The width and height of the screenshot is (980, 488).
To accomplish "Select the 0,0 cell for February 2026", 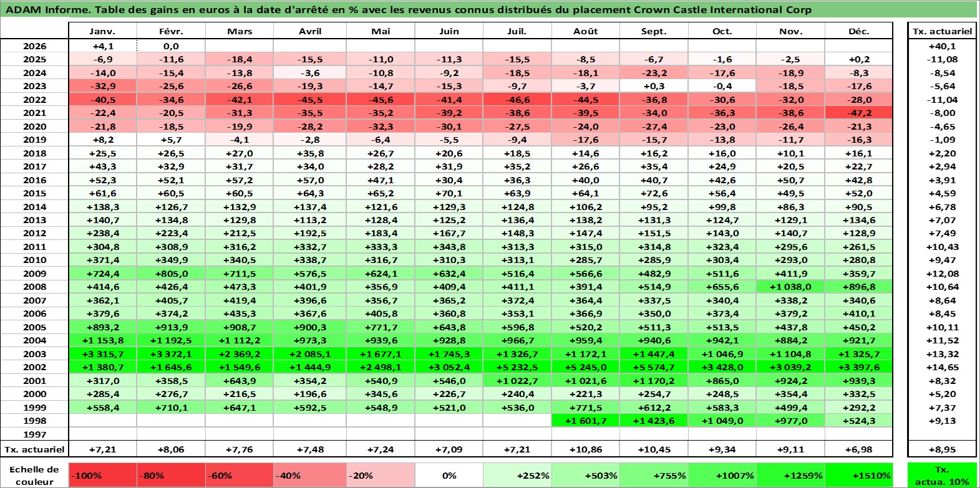I will pyautogui.click(x=171, y=46).
